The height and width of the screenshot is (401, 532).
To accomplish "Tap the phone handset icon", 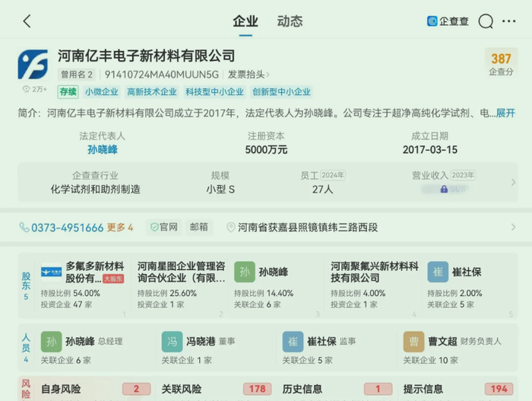I will [24, 227].
